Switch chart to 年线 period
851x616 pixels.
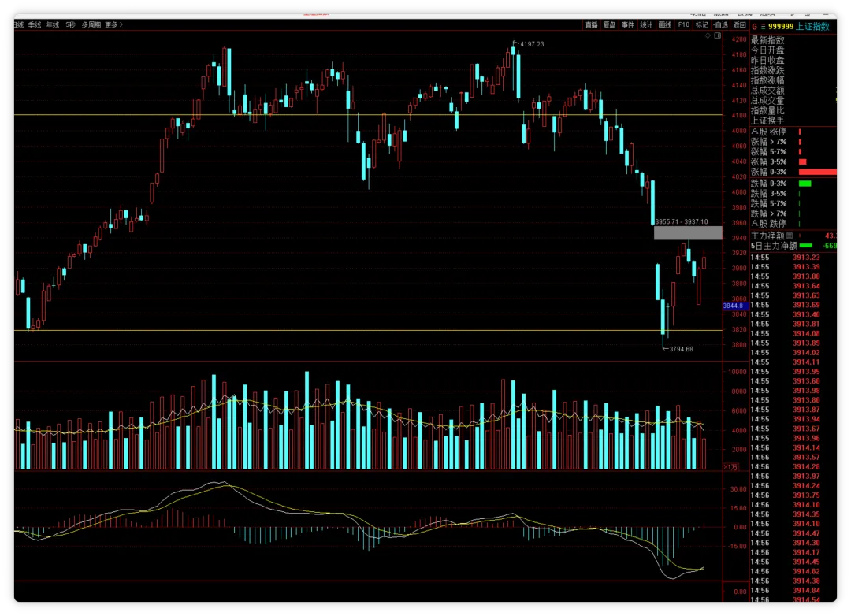point(53,25)
